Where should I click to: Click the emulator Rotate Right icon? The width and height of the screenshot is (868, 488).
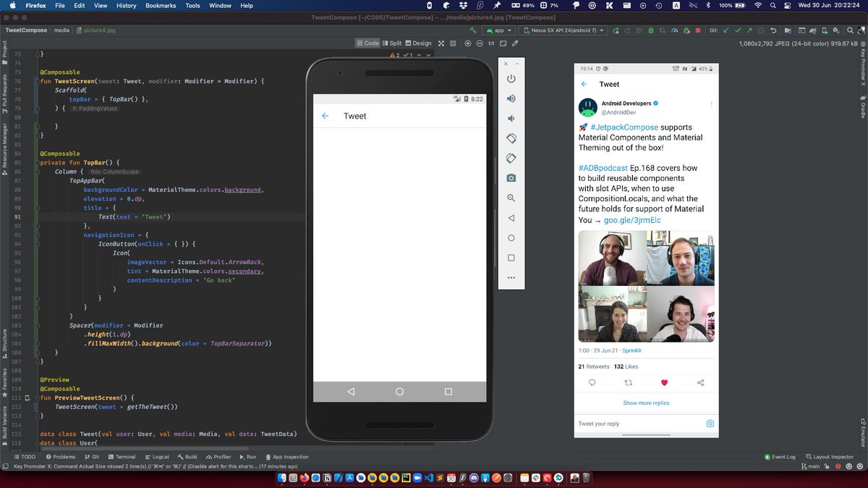(511, 158)
